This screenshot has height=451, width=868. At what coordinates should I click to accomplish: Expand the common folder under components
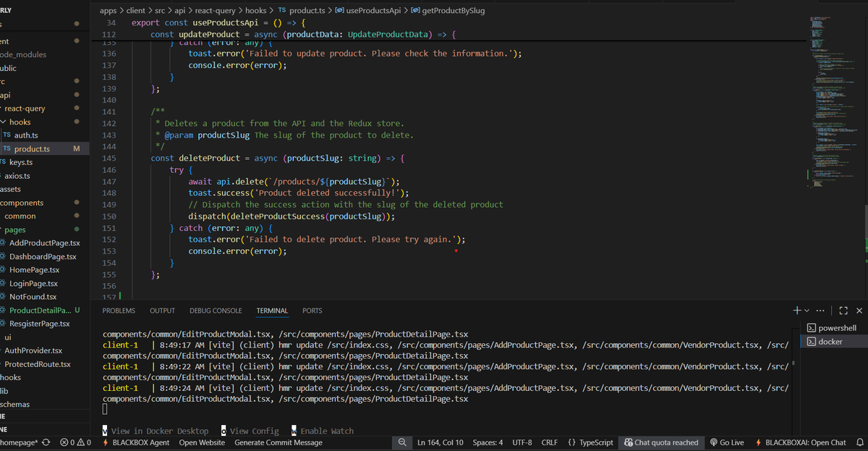(x=20, y=216)
